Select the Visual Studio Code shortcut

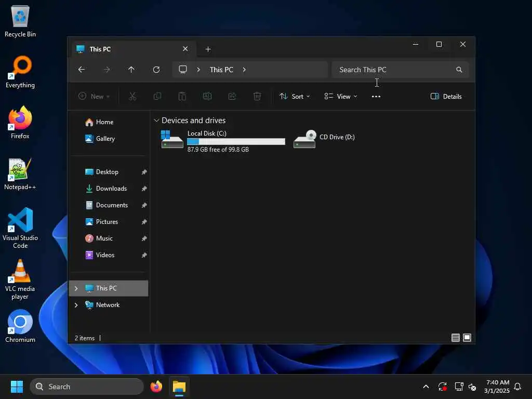point(20,228)
